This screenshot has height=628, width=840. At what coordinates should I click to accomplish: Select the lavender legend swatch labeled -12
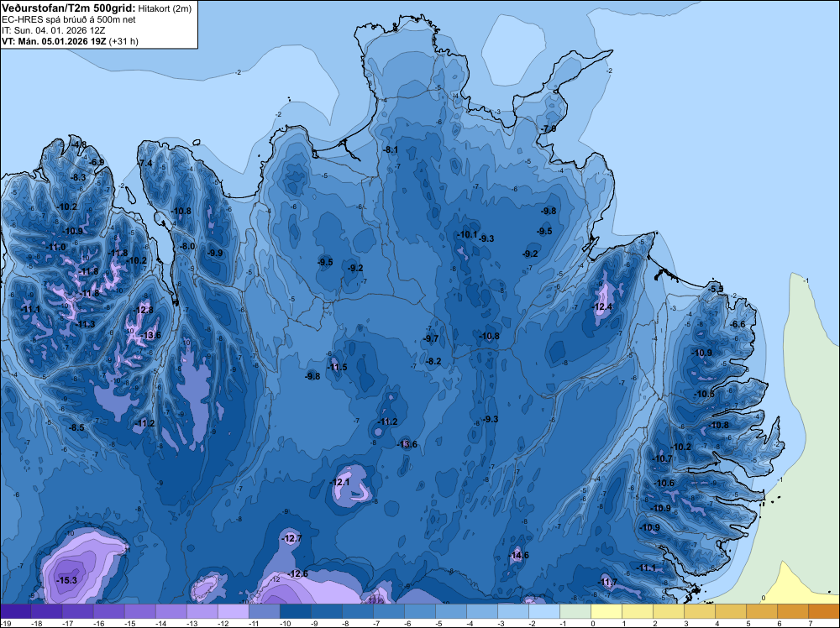(233, 611)
